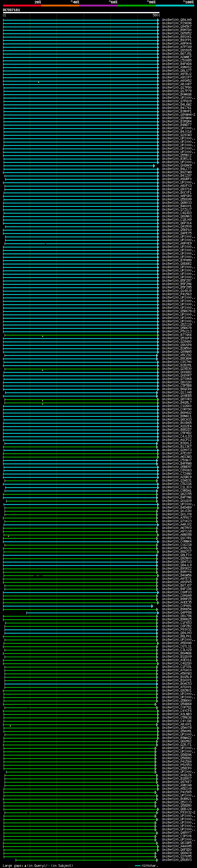The image size is (197, 868).
Task: Click the white query sequence ruler bar
Action: click(81, 12)
